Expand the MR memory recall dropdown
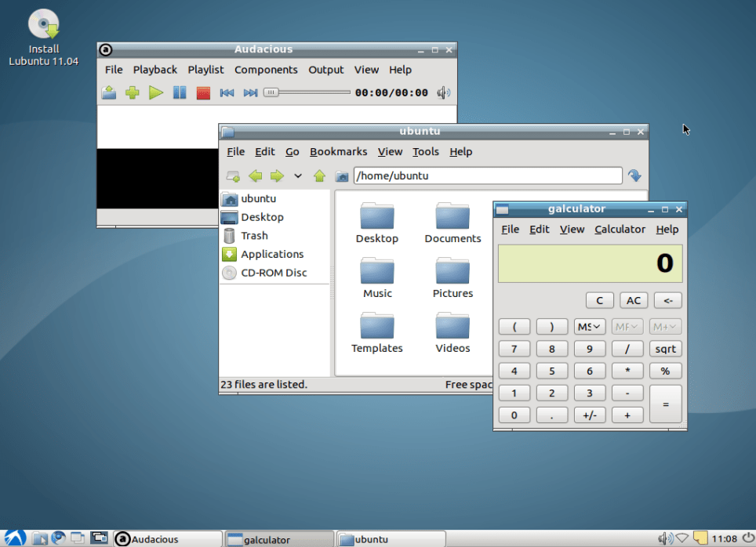This screenshot has width=756, height=547. [627, 327]
